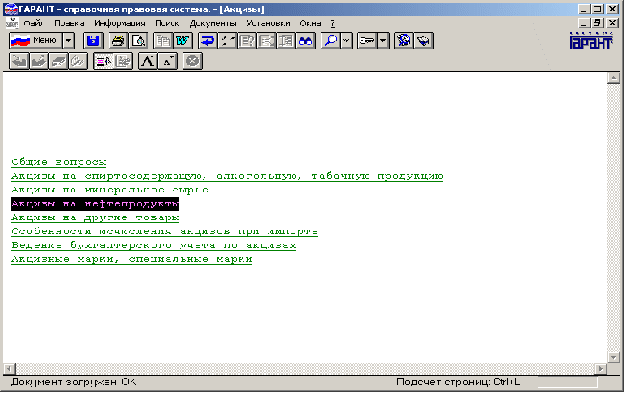Click the greyed document-with-question-mark icon

click(x=247, y=41)
